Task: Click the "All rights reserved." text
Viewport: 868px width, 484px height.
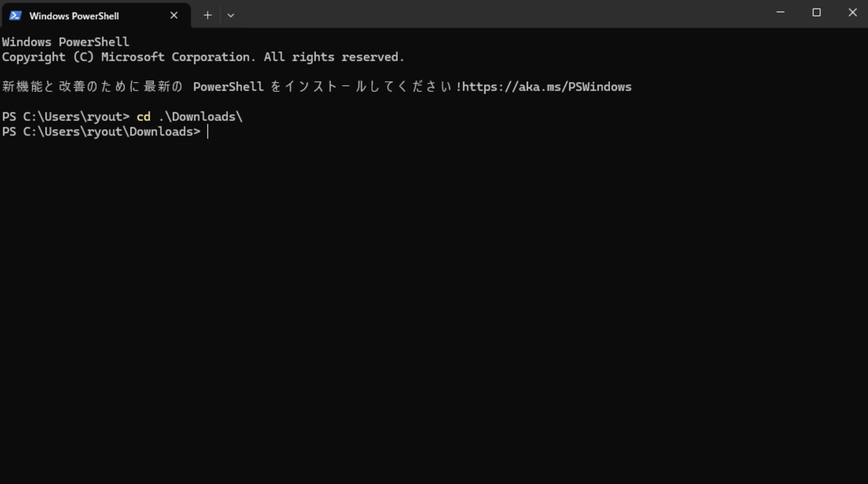Action: coord(334,57)
